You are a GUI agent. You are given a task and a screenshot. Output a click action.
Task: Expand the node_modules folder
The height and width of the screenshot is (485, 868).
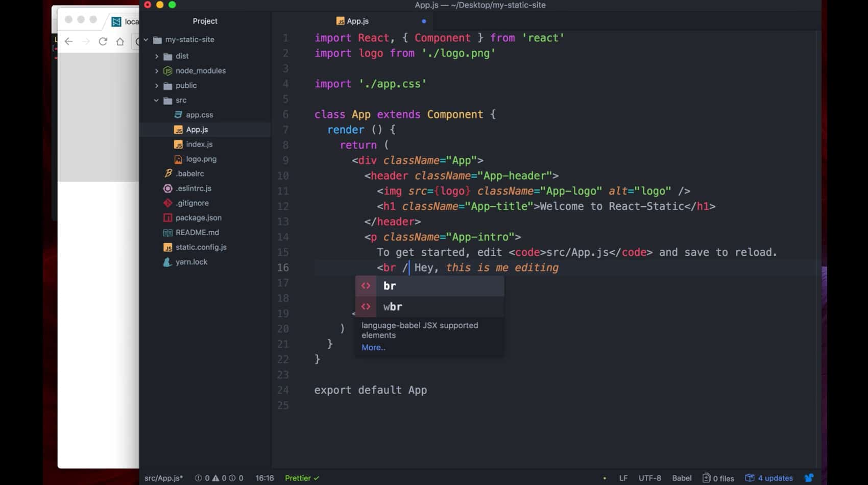click(200, 70)
